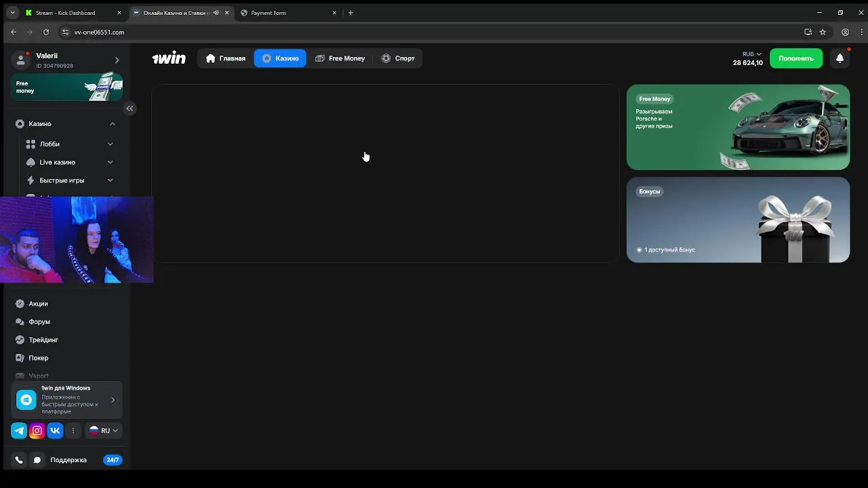868x488 pixels.
Task: Open a new browser tab with plus
Action: [351, 13]
